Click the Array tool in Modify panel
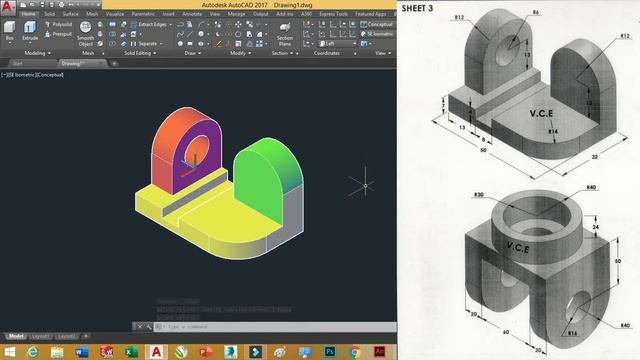Viewport: 640px width, 360px height. click(259, 44)
